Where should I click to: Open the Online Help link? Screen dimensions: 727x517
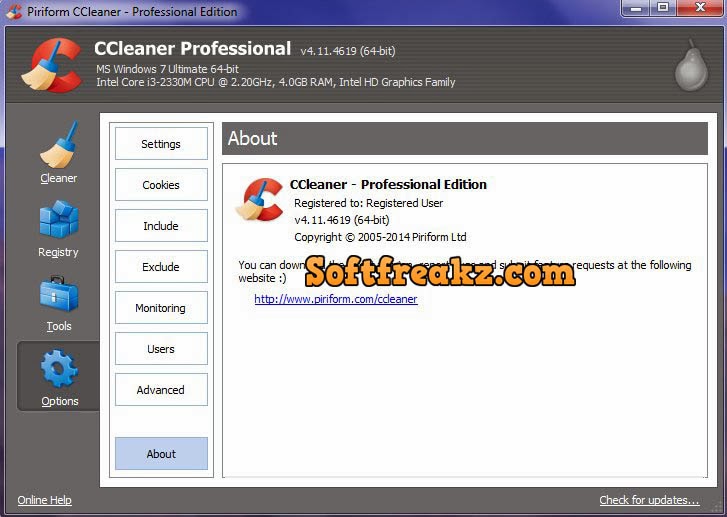coord(45,500)
